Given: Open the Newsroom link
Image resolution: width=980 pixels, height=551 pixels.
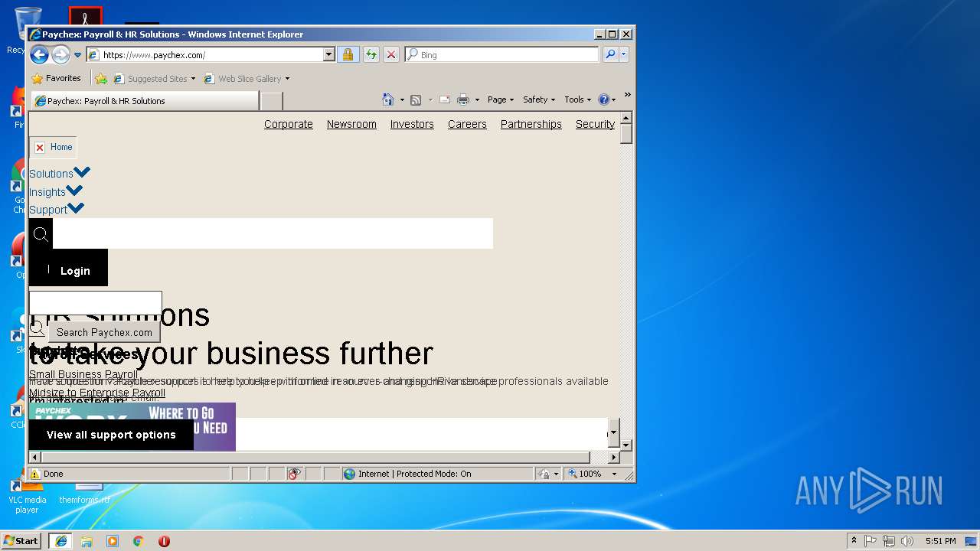Looking at the screenshot, I should point(351,124).
